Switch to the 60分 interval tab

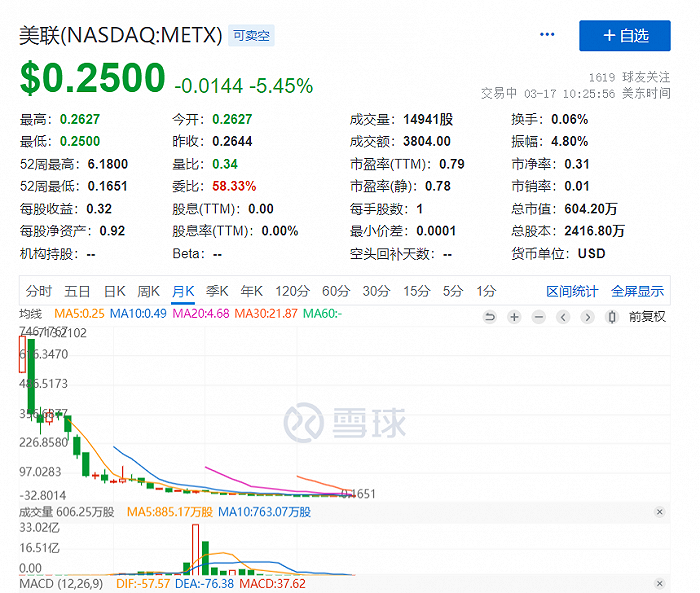pos(336,291)
